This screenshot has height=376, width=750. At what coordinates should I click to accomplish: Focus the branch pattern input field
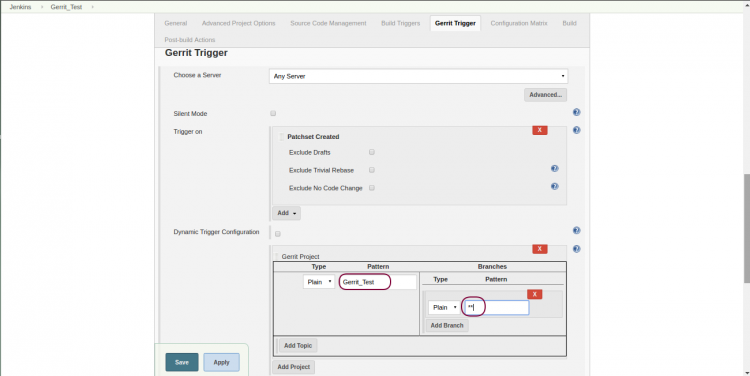(496, 308)
